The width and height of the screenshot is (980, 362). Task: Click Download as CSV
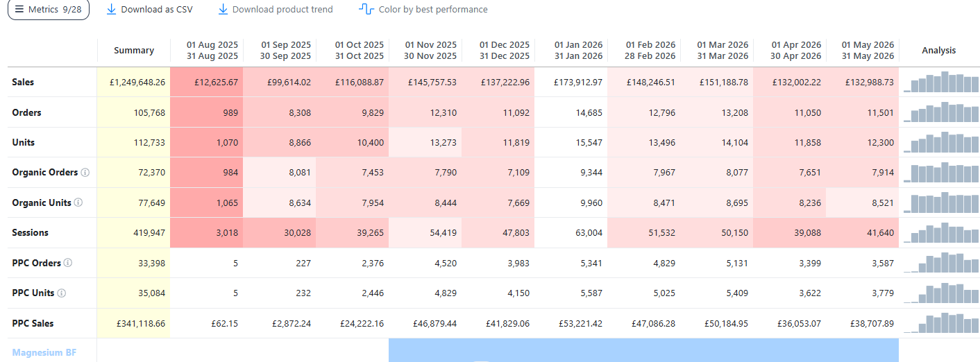[x=149, y=10]
